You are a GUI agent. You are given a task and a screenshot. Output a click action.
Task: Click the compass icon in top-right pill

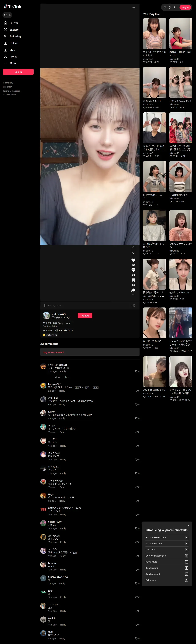(165, 7)
